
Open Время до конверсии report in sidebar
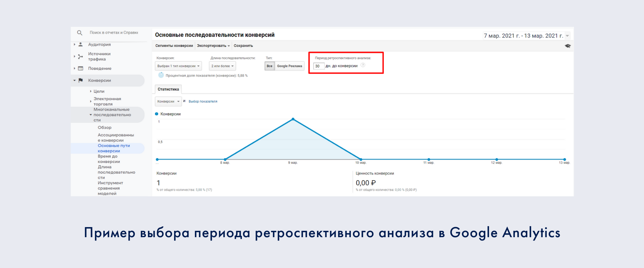pos(109,159)
